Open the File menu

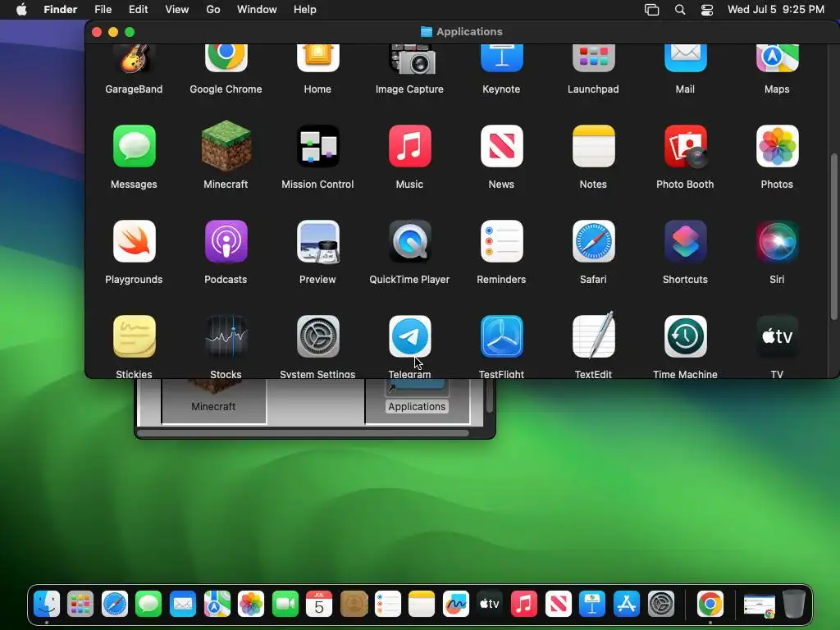click(x=103, y=10)
